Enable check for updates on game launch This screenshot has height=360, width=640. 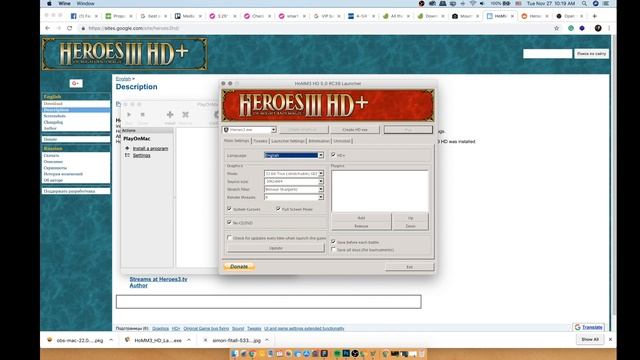click(x=229, y=238)
